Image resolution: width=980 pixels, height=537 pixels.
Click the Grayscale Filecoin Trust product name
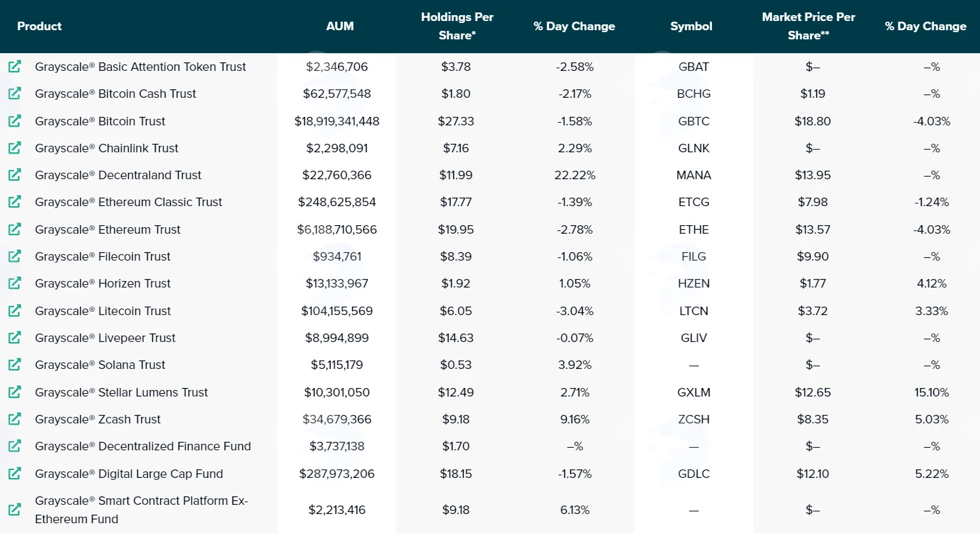tap(102, 257)
